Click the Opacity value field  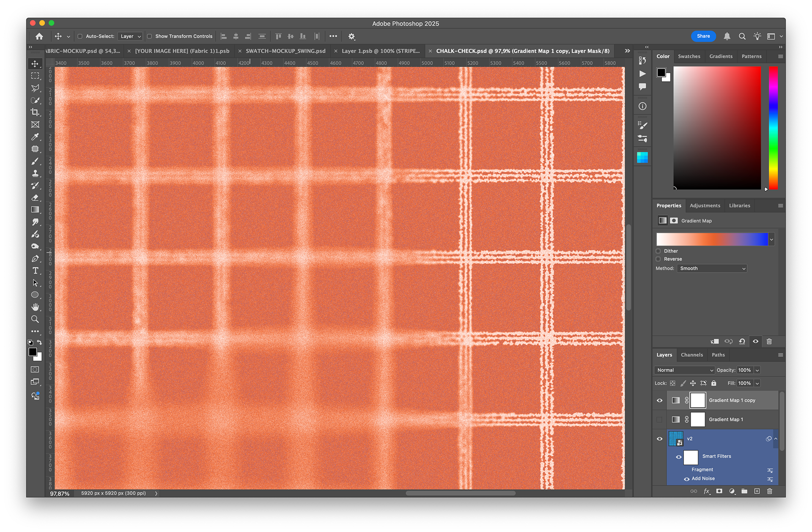744,370
